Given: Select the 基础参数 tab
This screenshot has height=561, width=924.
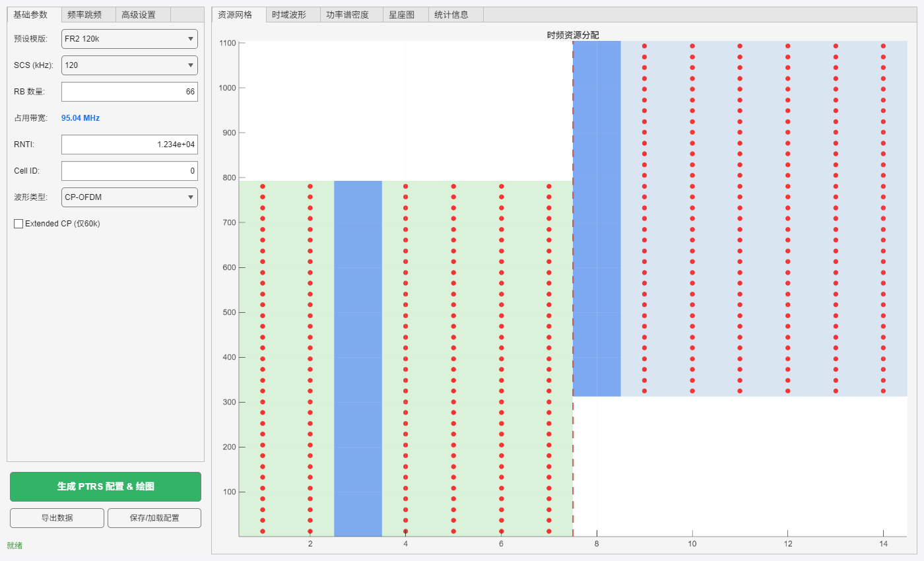Looking at the screenshot, I should [x=34, y=15].
